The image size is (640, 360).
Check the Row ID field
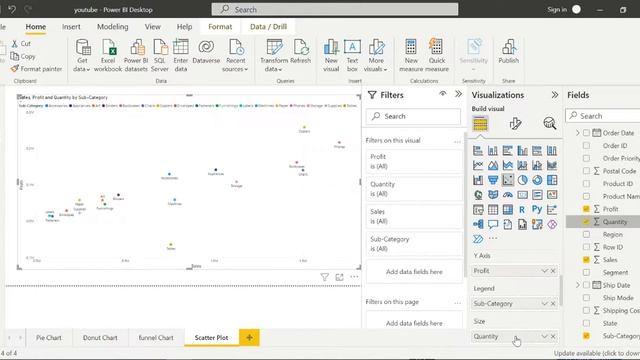click(x=586, y=247)
